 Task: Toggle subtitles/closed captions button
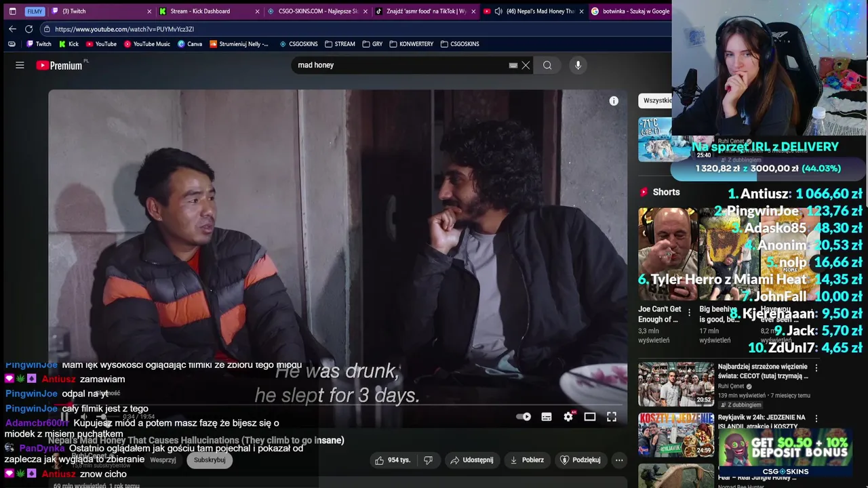pyautogui.click(x=547, y=417)
